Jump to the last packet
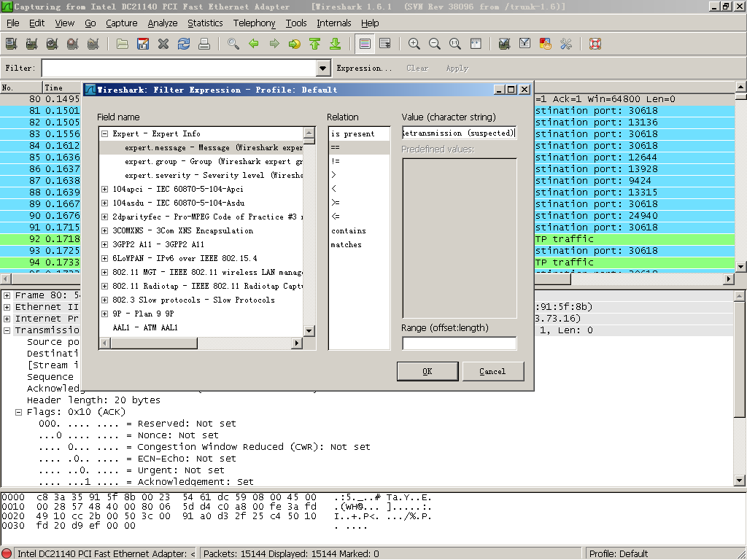The image size is (747, 560). coord(336,44)
